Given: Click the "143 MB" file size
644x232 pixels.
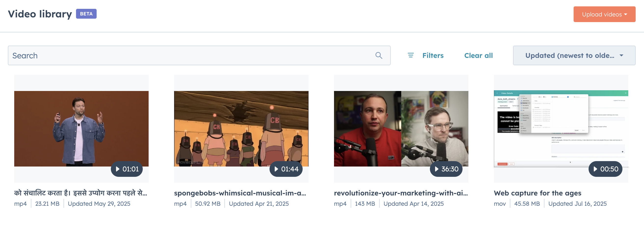Looking at the screenshot, I should click(x=365, y=204).
